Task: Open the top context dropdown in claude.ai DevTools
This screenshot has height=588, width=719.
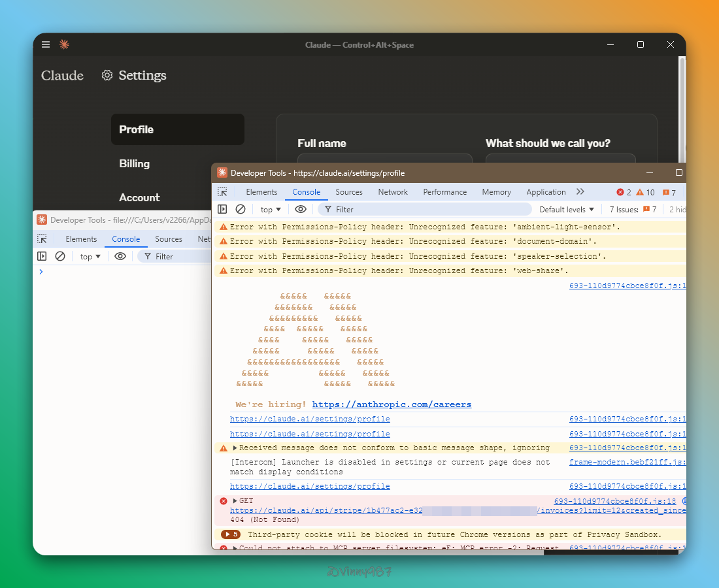Action: click(271, 209)
